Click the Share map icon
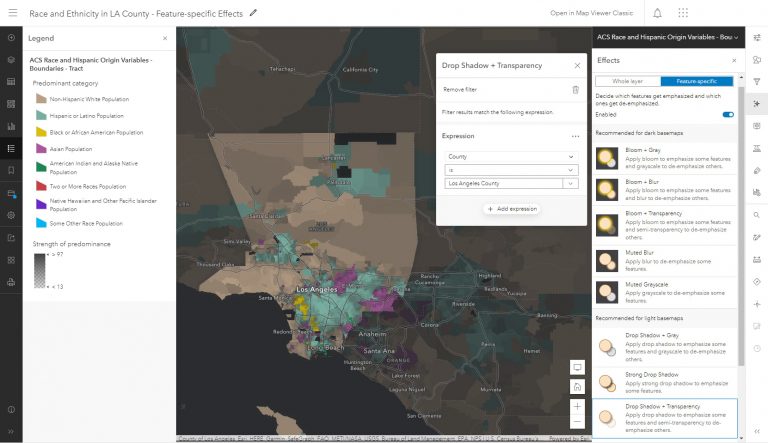 pos(11,238)
